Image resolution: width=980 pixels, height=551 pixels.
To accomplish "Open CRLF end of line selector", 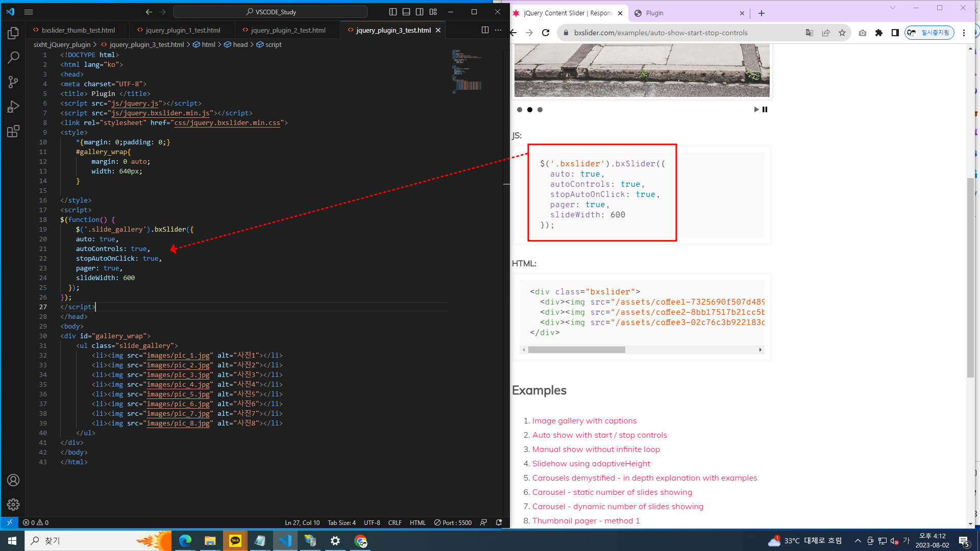I will (x=395, y=522).
